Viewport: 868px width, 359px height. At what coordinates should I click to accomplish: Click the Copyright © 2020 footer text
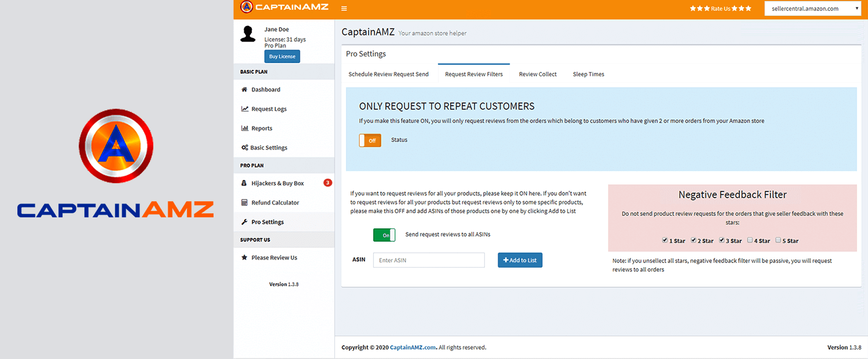click(365, 347)
